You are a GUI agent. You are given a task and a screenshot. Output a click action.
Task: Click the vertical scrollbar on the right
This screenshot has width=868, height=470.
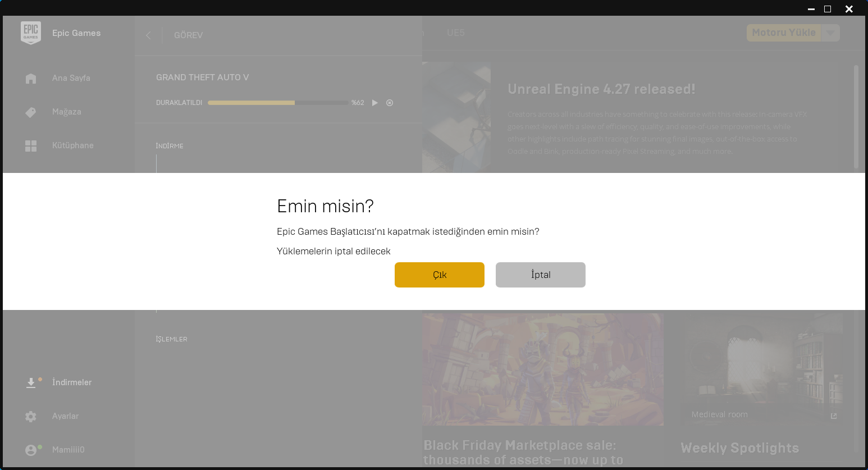[856, 117]
